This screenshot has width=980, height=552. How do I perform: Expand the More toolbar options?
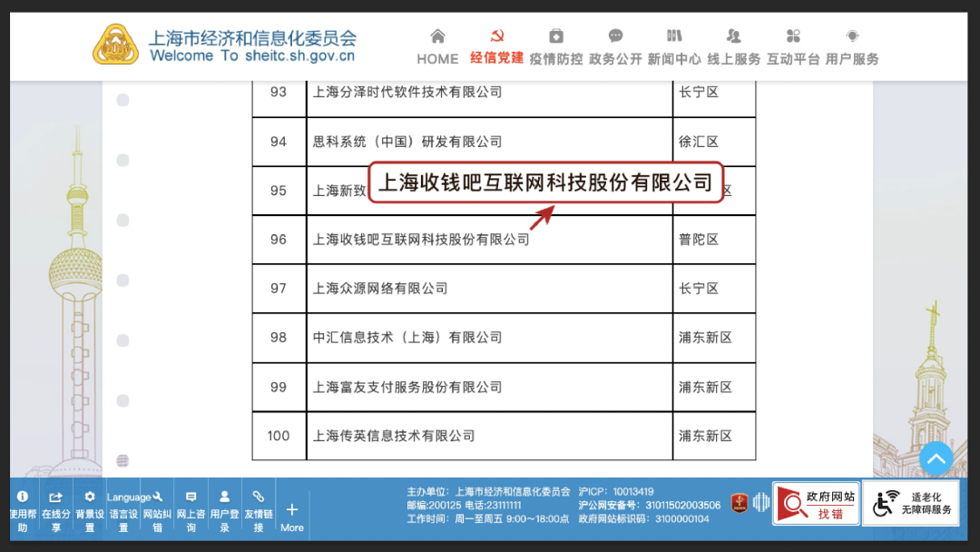[x=291, y=516]
